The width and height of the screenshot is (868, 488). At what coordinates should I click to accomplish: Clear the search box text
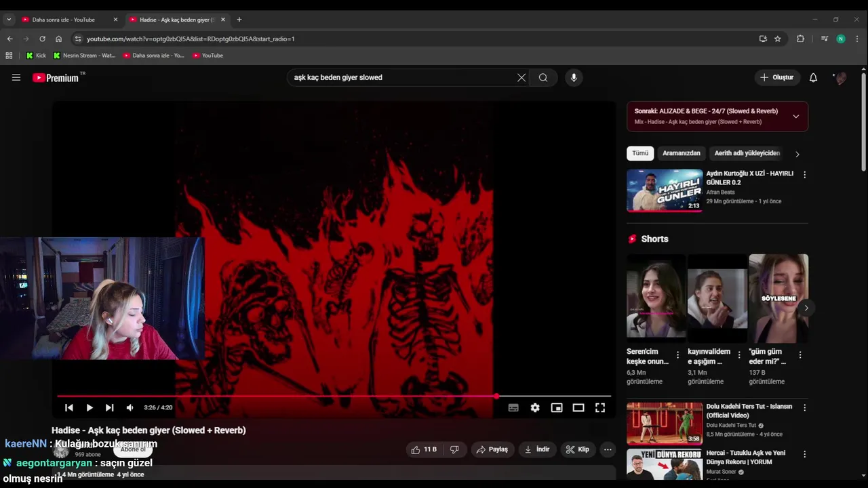tap(521, 77)
